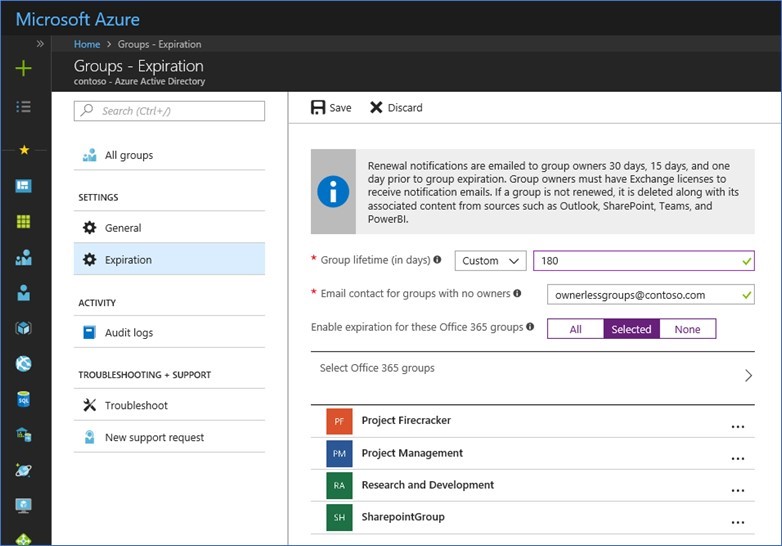
Task: Open the all services list icon
Action: click(24, 106)
